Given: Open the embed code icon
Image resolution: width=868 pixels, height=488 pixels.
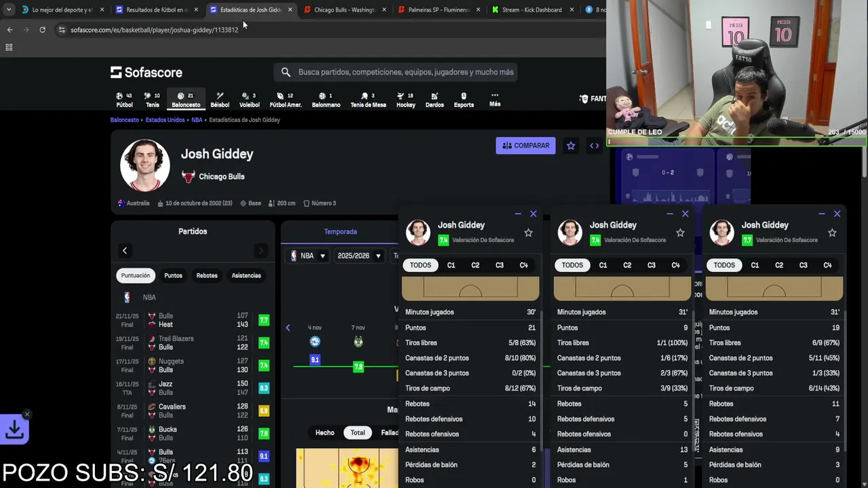Looking at the screenshot, I should [x=594, y=146].
